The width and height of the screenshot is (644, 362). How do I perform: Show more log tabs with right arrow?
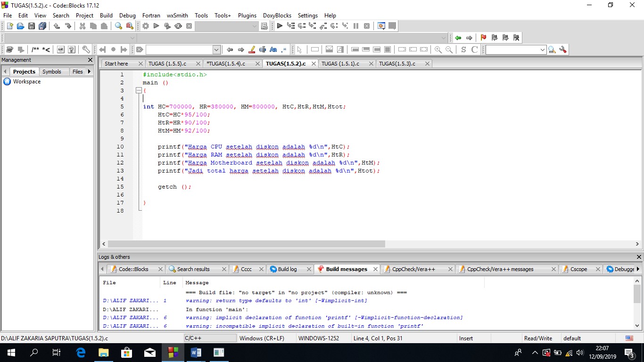[638, 269]
